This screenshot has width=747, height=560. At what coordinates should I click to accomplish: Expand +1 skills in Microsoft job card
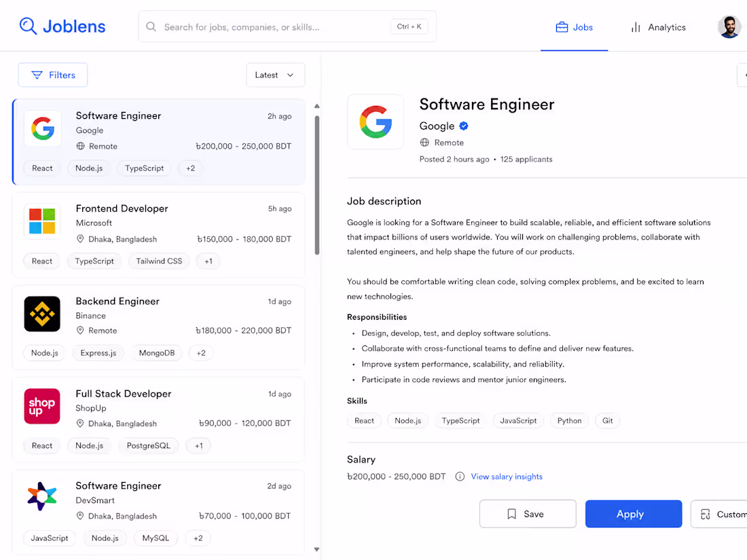(x=208, y=261)
